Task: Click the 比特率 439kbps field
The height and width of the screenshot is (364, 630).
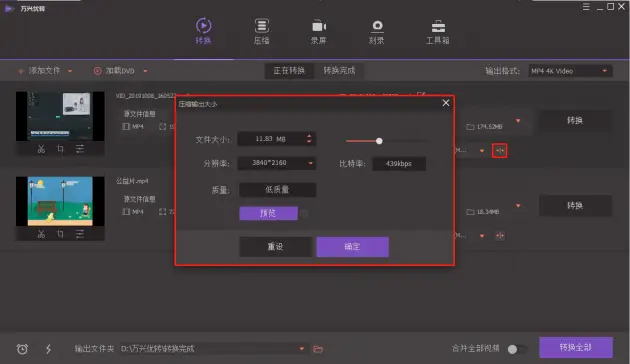Action: pyautogui.click(x=399, y=164)
